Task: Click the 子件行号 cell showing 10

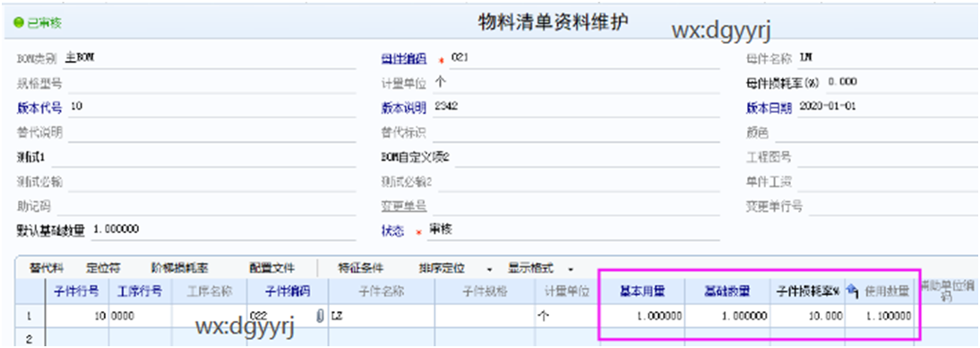Action: point(76,317)
